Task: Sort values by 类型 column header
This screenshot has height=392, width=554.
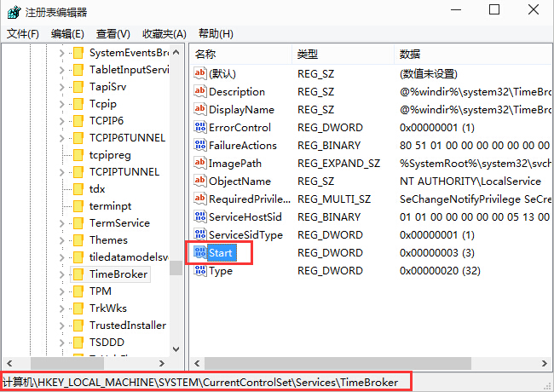Action: point(343,54)
